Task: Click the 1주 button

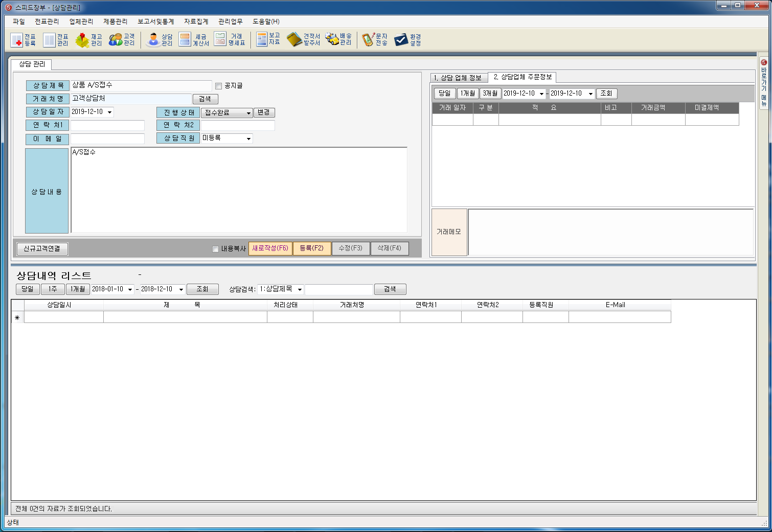Action: click(x=53, y=289)
